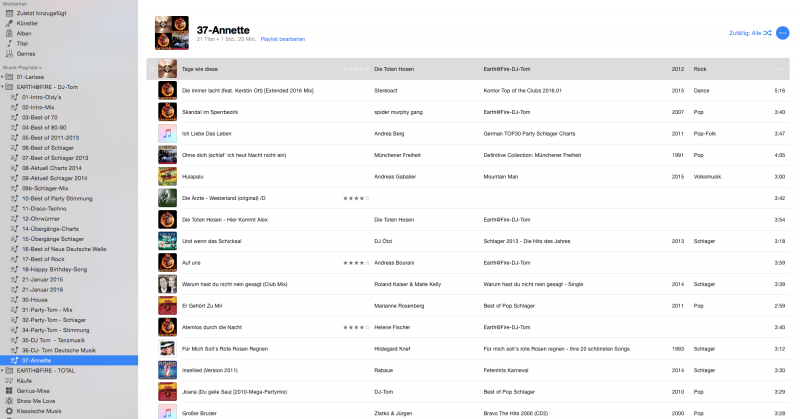
Task: Click the album Fetenhits Karneval
Action: (506, 371)
